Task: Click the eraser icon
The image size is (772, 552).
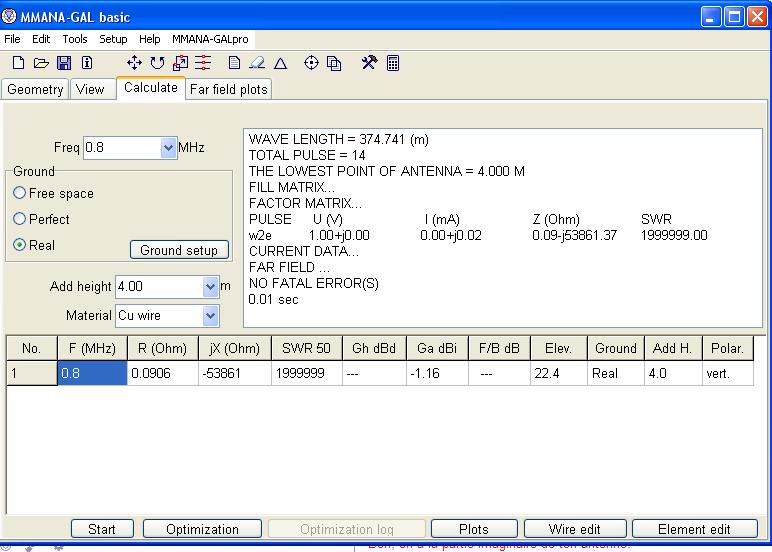Action: [257, 63]
